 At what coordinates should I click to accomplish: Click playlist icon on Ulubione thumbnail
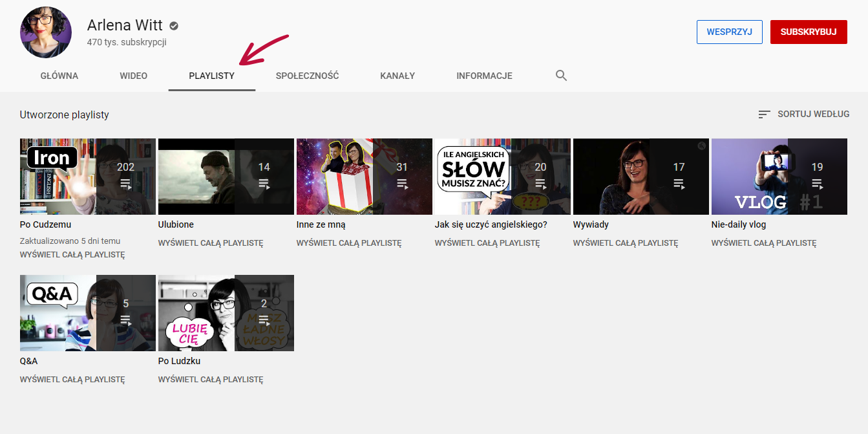pos(264,184)
